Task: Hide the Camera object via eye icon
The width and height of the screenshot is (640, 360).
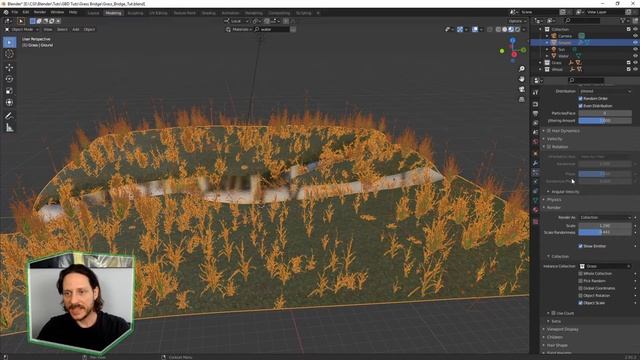Action: tap(635, 36)
